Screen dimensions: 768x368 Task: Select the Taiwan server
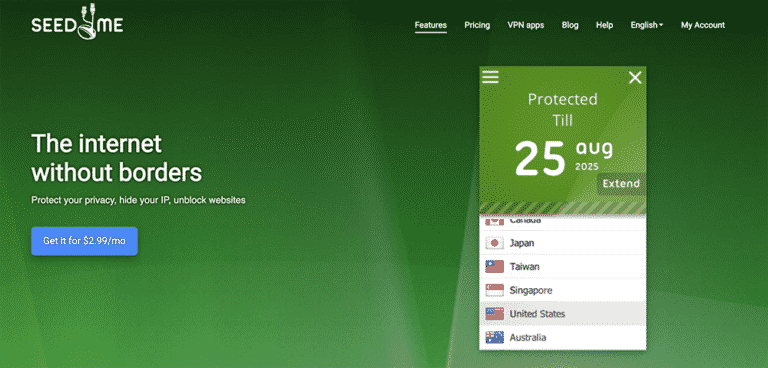pyautogui.click(x=562, y=267)
